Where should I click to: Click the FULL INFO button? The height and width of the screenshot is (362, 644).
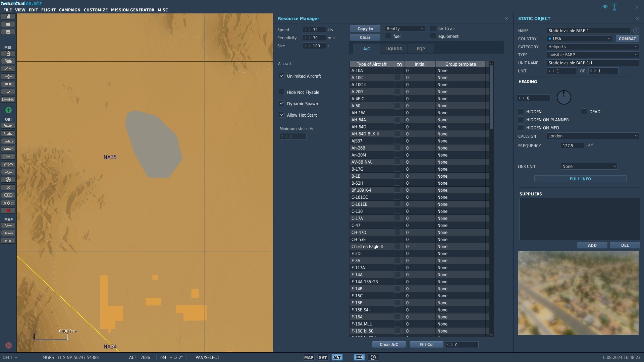click(580, 179)
